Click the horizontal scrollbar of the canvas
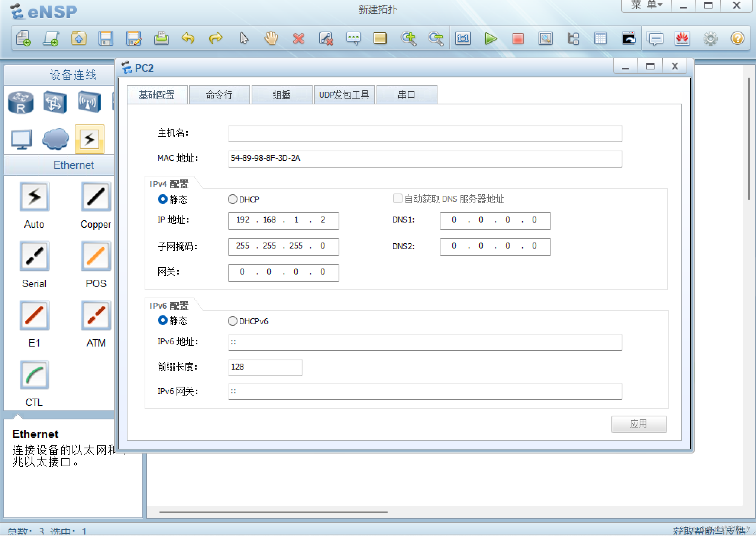Image resolution: width=756 pixels, height=536 pixels. click(273, 512)
